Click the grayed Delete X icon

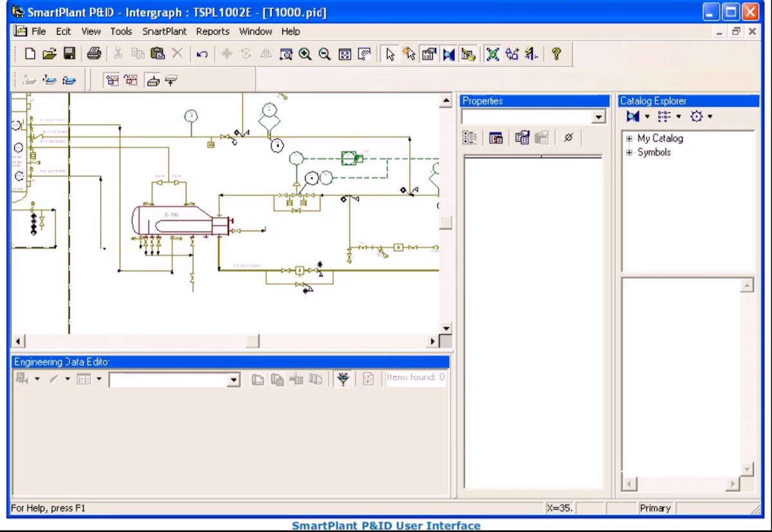click(178, 54)
